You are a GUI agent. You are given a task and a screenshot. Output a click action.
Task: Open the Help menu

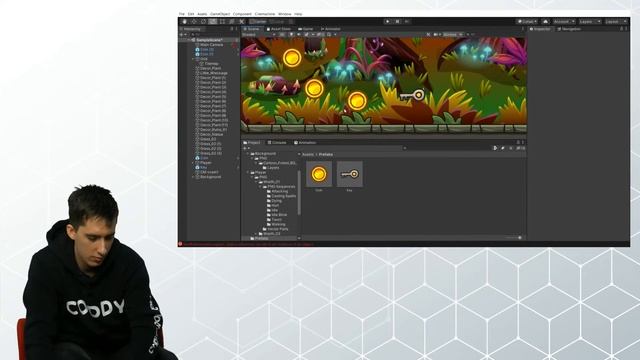(x=298, y=14)
